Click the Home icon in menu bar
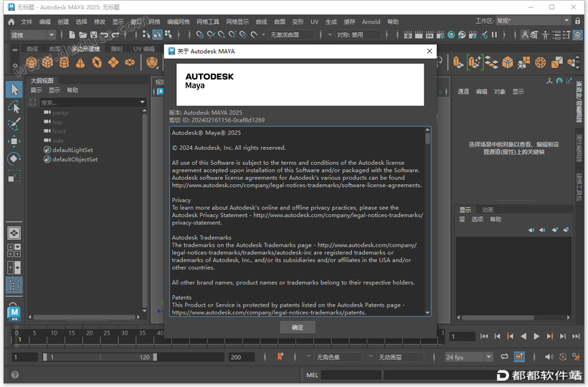The image size is (588, 387). tap(11, 21)
